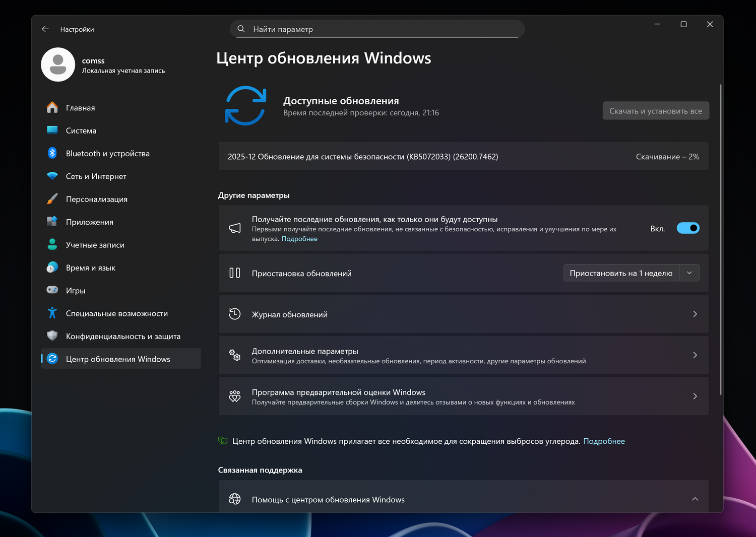Click the Insider Program hearts icon
The width and height of the screenshot is (756, 537).
coord(235,396)
